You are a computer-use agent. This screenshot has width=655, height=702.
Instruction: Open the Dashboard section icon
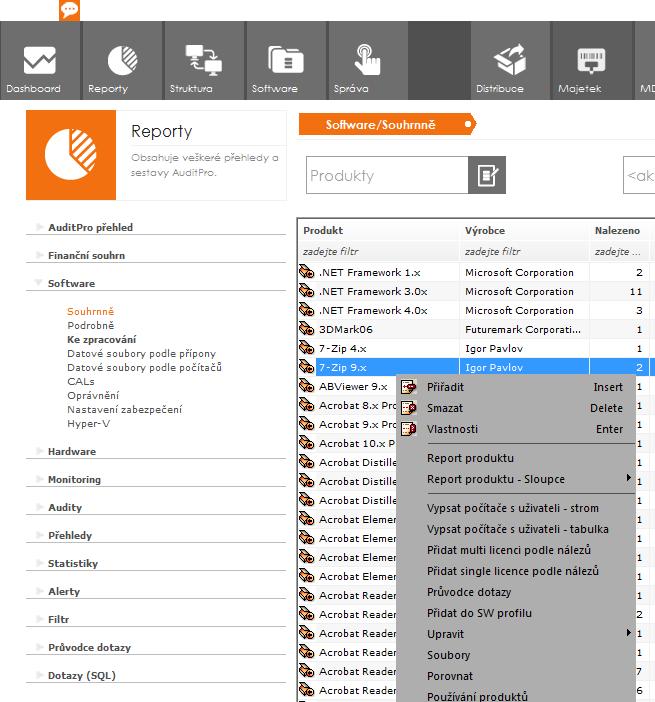(40, 60)
